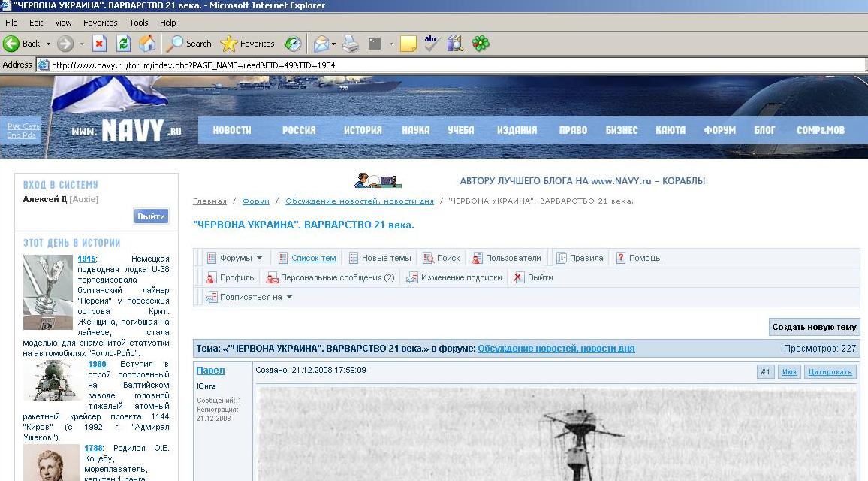Screen dimensions: 868x481
Task: Open the Tools menu
Action: (138, 23)
